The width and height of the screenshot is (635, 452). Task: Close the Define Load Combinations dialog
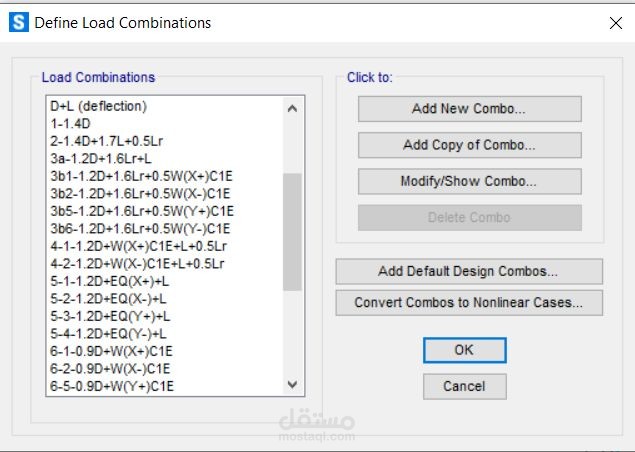(x=613, y=22)
